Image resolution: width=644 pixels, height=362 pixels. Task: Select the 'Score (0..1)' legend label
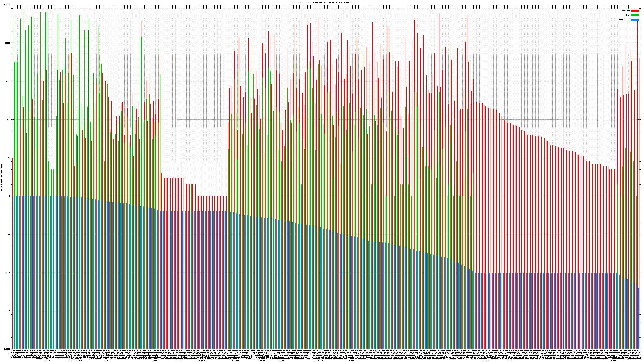pyautogui.click(x=624, y=20)
